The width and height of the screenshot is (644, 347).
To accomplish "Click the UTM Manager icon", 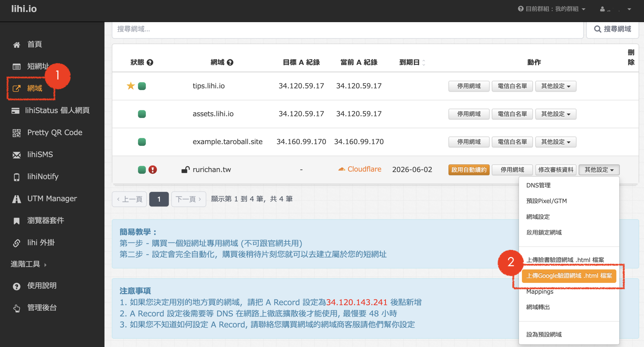I will pyautogui.click(x=17, y=199).
